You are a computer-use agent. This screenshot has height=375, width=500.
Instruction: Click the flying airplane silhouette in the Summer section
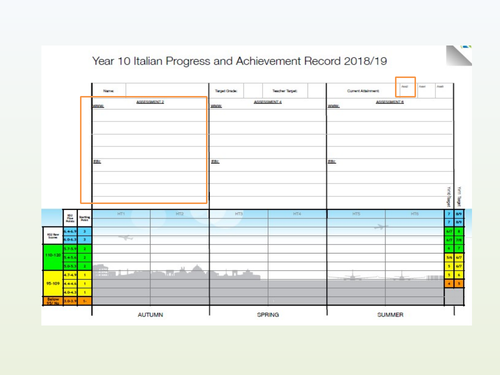pos(381,227)
